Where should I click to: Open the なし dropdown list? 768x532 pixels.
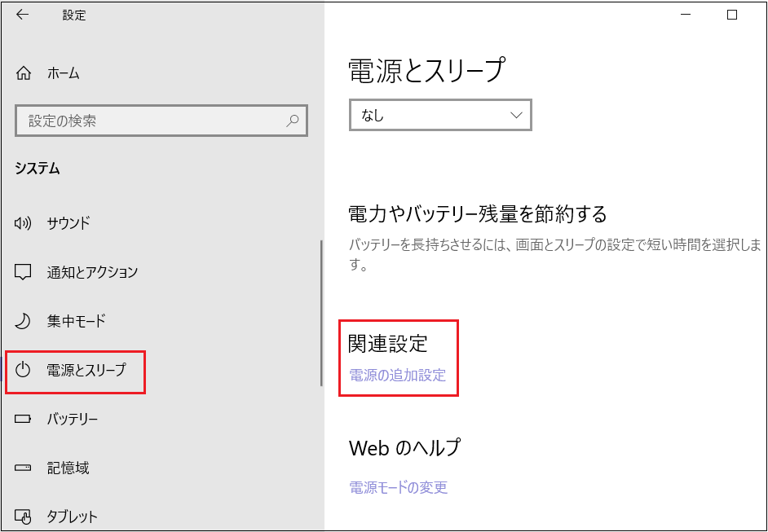coord(439,116)
